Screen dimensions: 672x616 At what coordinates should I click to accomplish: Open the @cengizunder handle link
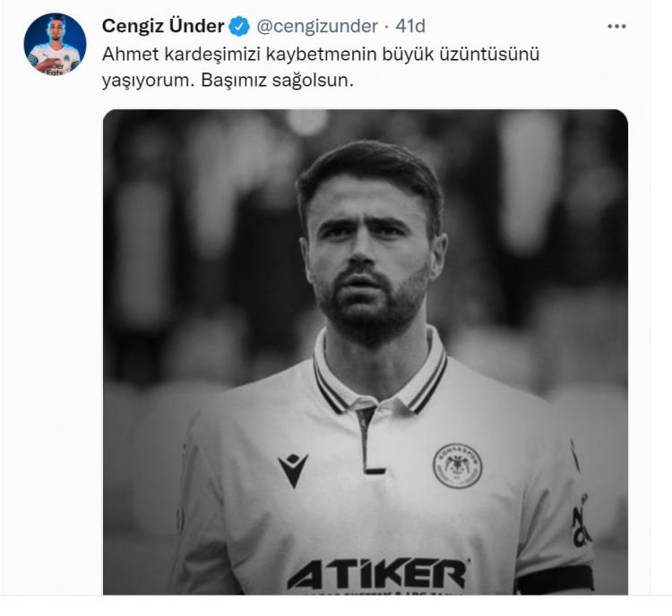[317, 26]
